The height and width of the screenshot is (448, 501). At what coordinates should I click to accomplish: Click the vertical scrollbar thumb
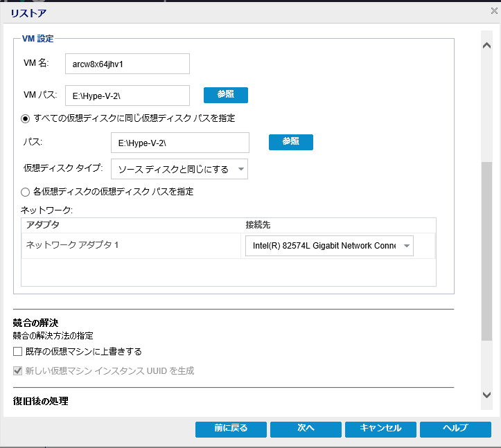point(486,251)
